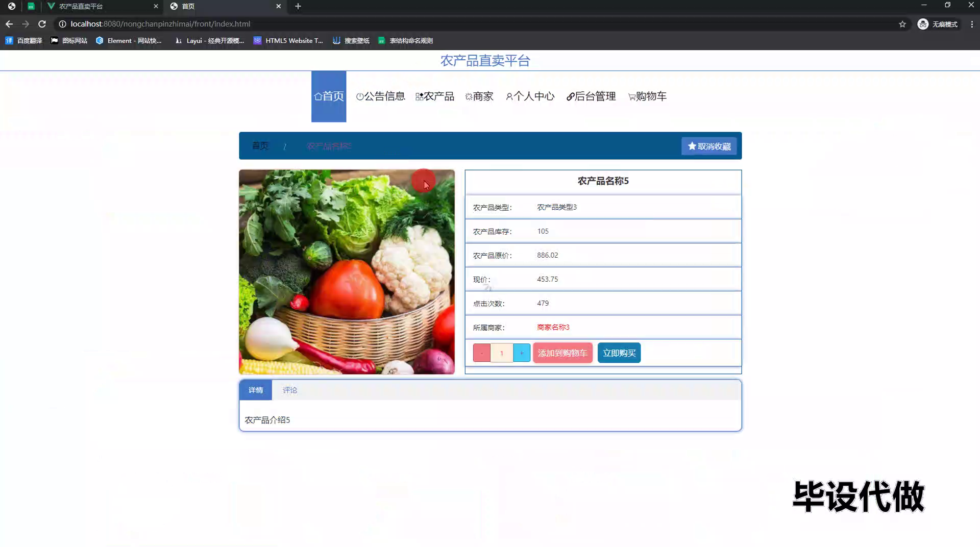
Task: Click the 商家名称3 merchant link
Action: (x=553, y=327)
